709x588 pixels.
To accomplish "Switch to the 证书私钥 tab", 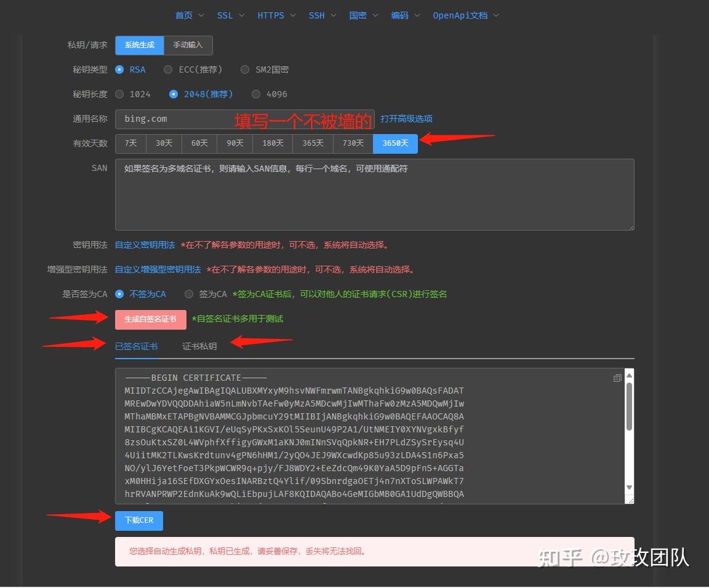I will [199, 346].
